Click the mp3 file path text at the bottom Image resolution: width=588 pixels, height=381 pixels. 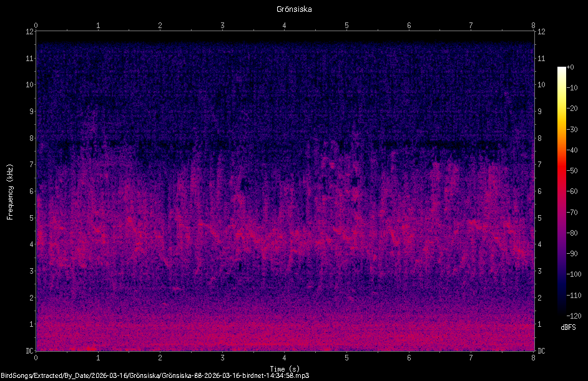click(x=155, y=376)
